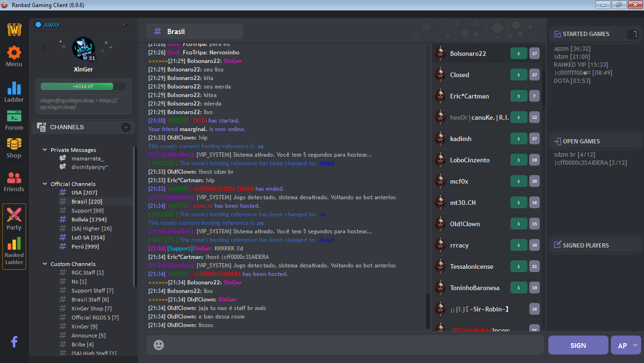644x363 pixels.
Task: Open the LoD SA [354] channel
Action: 88,238
